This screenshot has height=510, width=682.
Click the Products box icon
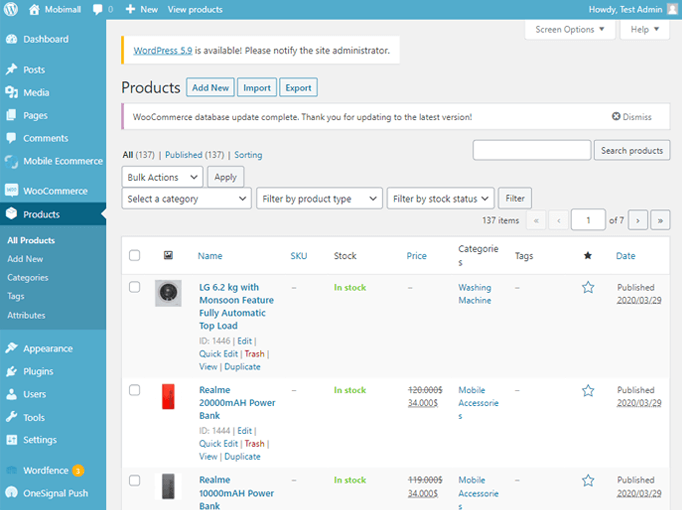(12, 214)
